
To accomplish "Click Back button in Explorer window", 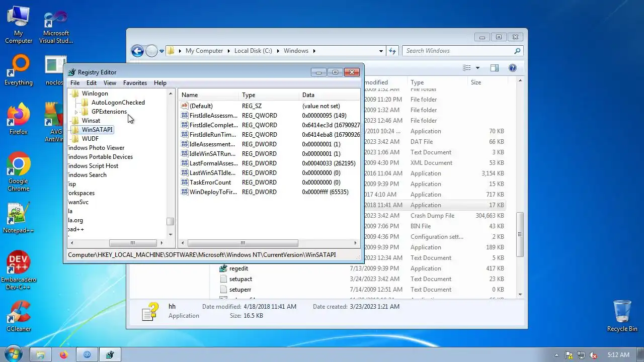I will (x=137, y=51).
